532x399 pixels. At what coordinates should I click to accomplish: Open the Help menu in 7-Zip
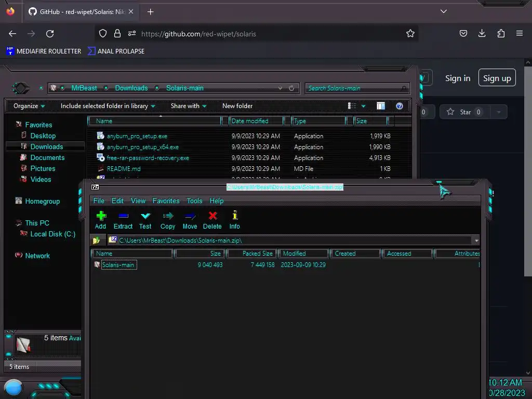pos(217,201)
